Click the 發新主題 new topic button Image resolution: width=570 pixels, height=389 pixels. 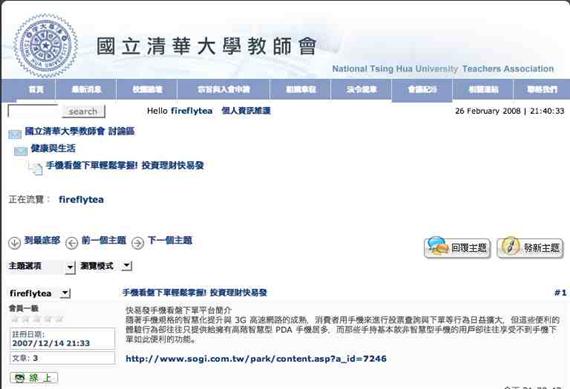pos(530,248)
